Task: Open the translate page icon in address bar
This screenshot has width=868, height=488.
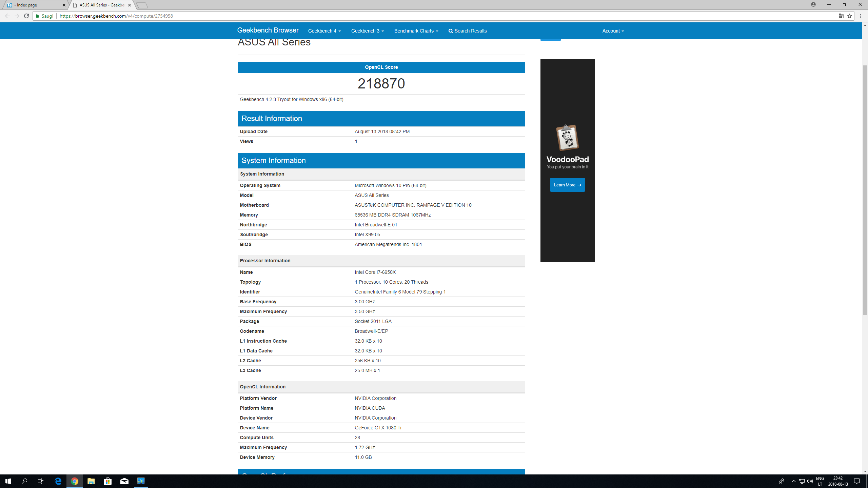Action: tap(841, 16)
